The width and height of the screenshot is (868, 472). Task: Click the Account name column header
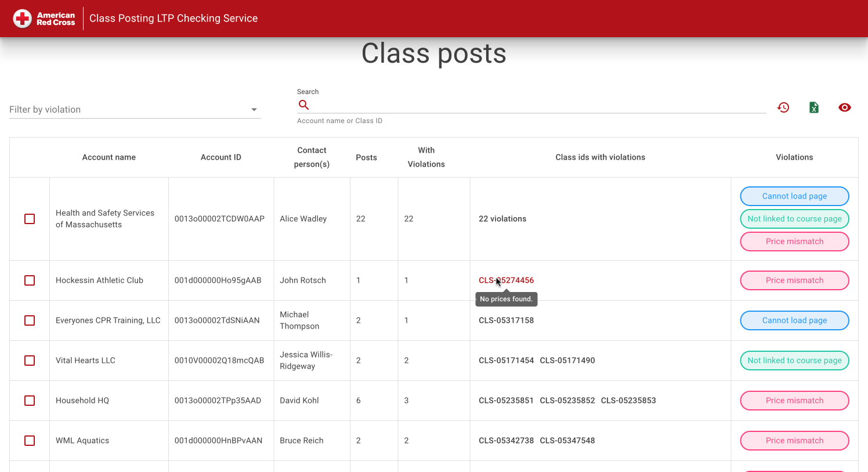point(109,157)
